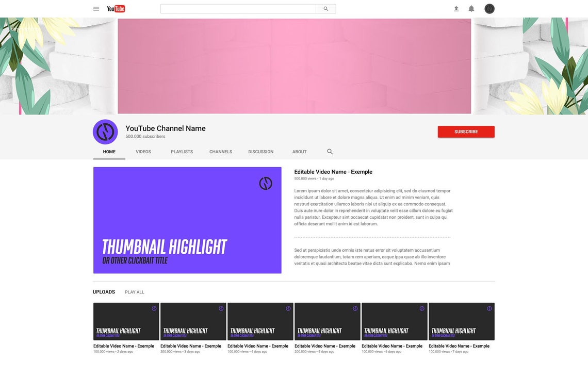588x376 pixels.
Task: Click the channel profile avatar
Action: (105, 130)
